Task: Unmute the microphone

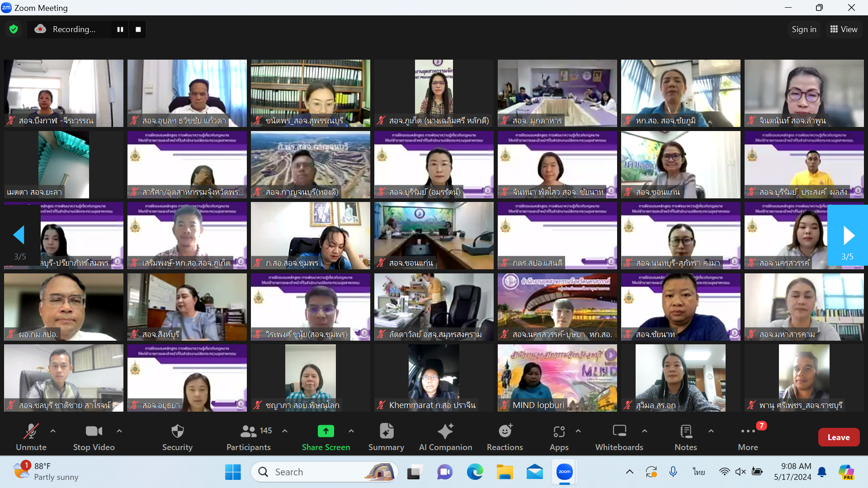Action: pyautogui.click(x=31, y=436)
